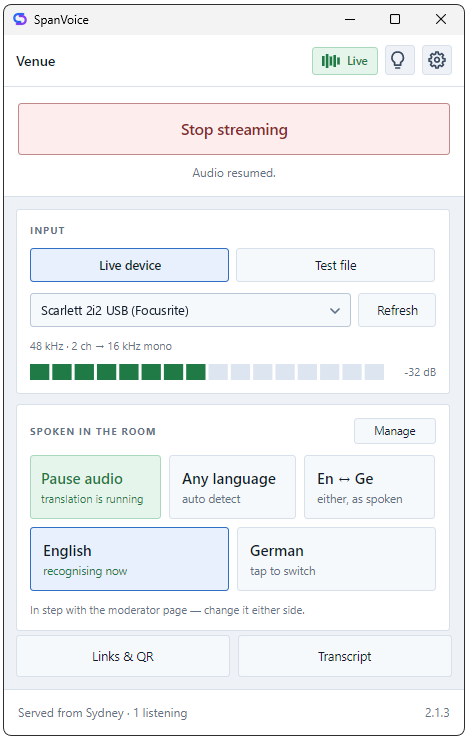The width and height of the screenshot is (468, 740).
Task: Open settings via the gear icon
Action: pos(436,60)
